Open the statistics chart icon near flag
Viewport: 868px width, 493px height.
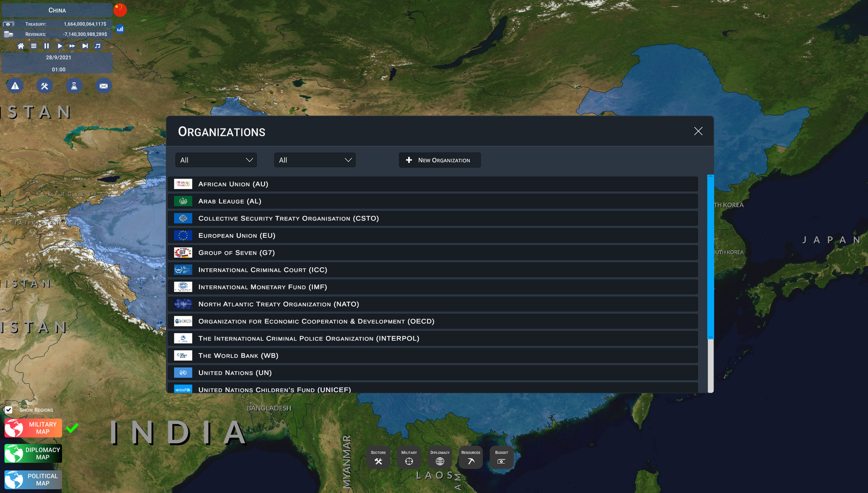120,29
